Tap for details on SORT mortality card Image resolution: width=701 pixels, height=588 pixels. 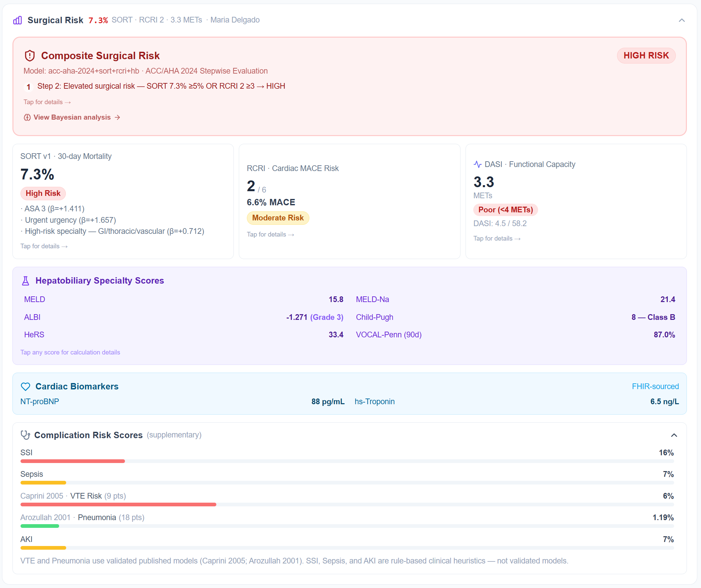point(44,246)
